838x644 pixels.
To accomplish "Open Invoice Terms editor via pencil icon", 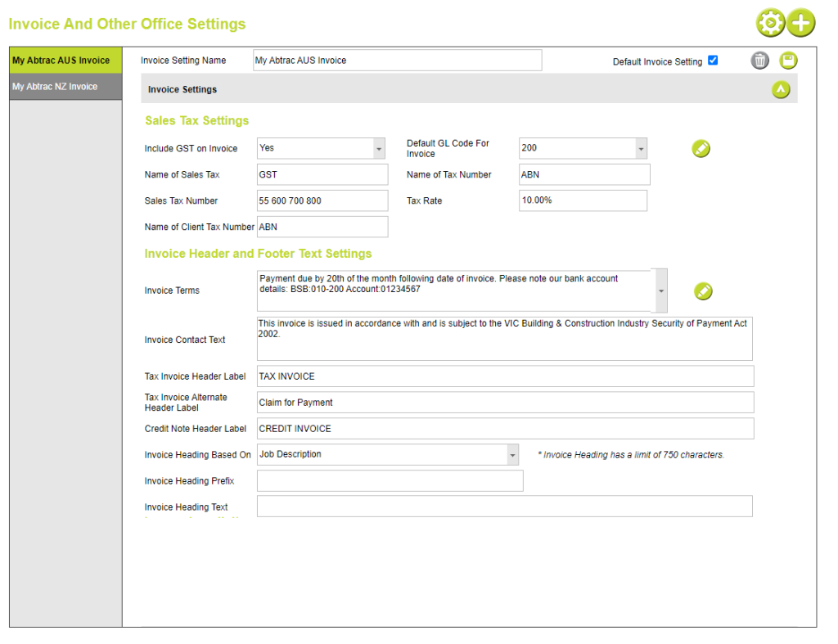I will point(703,290).
